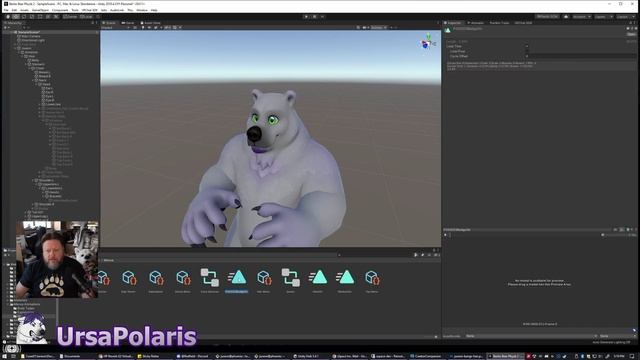Click the Cycle Offset input field

click(582, 56)
